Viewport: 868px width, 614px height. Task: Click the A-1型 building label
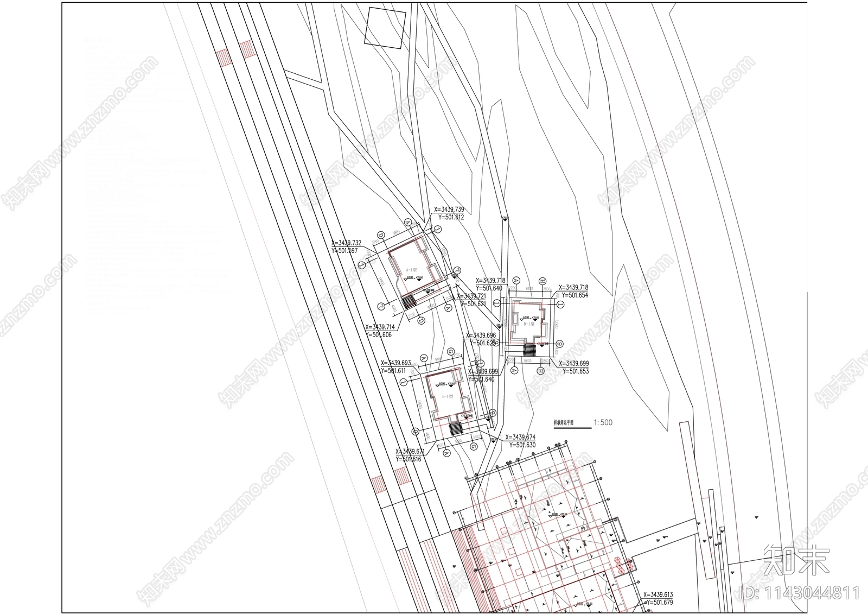tap(411, 270)
